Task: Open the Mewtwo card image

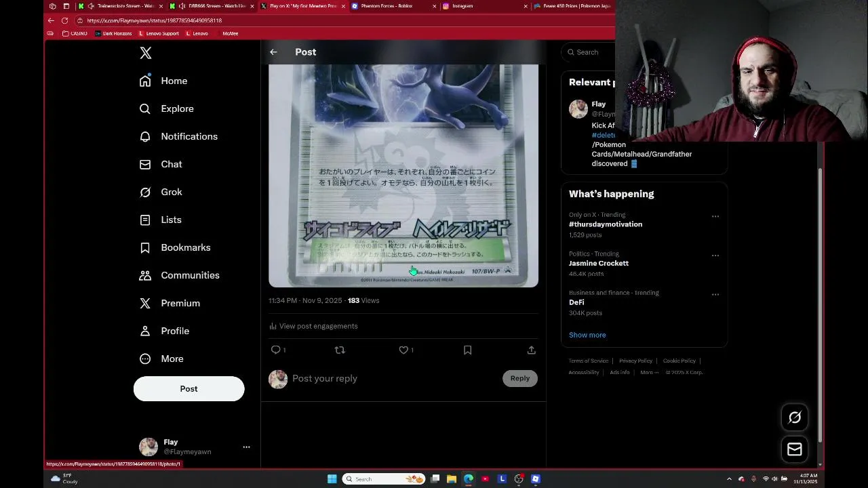Action: pyautogui.click(x=403, y=176)
